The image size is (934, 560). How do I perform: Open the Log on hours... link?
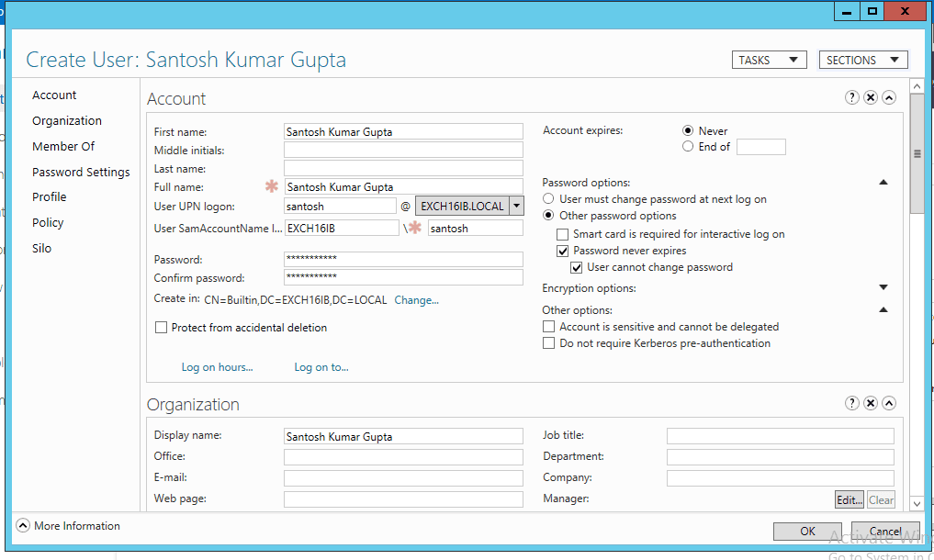click(x=218, y=367)
